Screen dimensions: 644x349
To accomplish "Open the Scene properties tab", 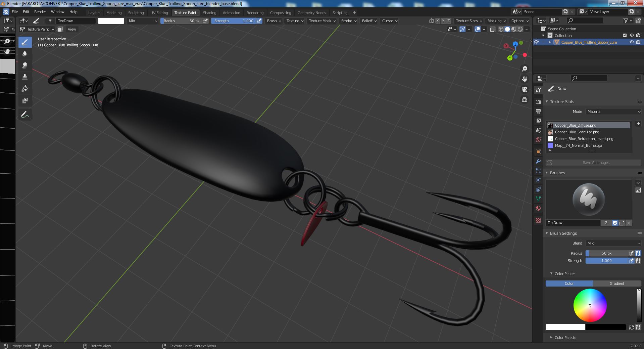I will 538,130.
